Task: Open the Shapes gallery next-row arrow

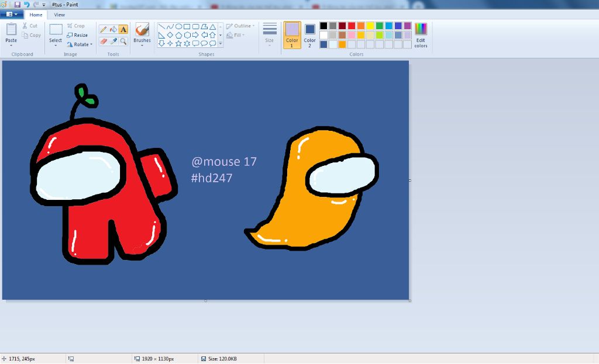Action: point(221,35)
